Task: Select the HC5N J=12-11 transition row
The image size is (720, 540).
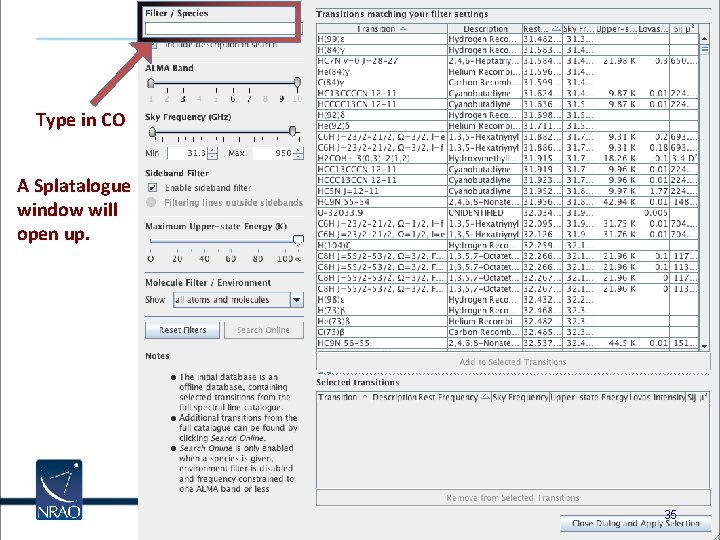Action: (507, 191)
